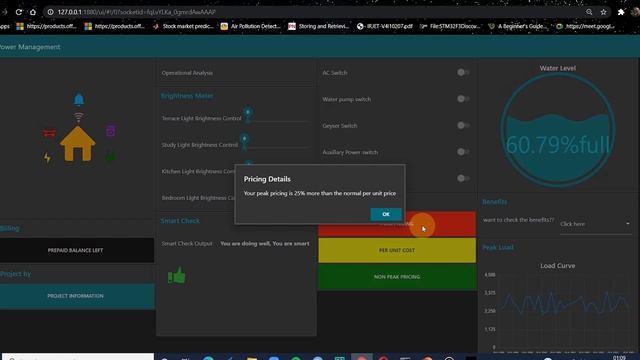Image resolution: width=640 pixels, height=360 pixels.
Task: Click the yellow PER UNIT COST button
Action: 397,250
